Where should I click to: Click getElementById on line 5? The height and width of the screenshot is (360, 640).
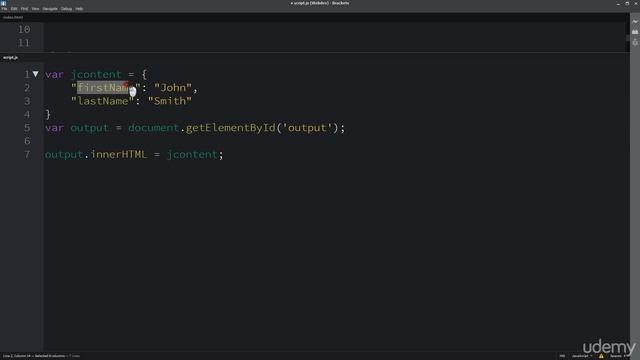231,128
